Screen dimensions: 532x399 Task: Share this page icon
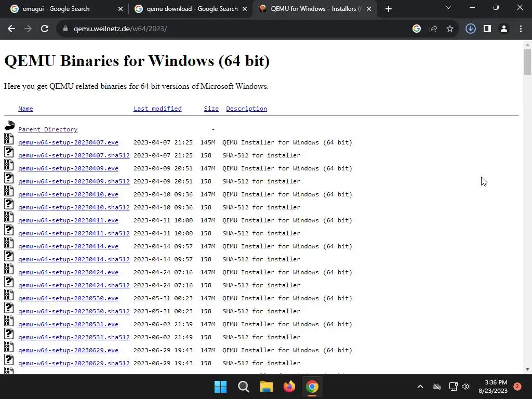pyautogui.click(x=433, y=29)
